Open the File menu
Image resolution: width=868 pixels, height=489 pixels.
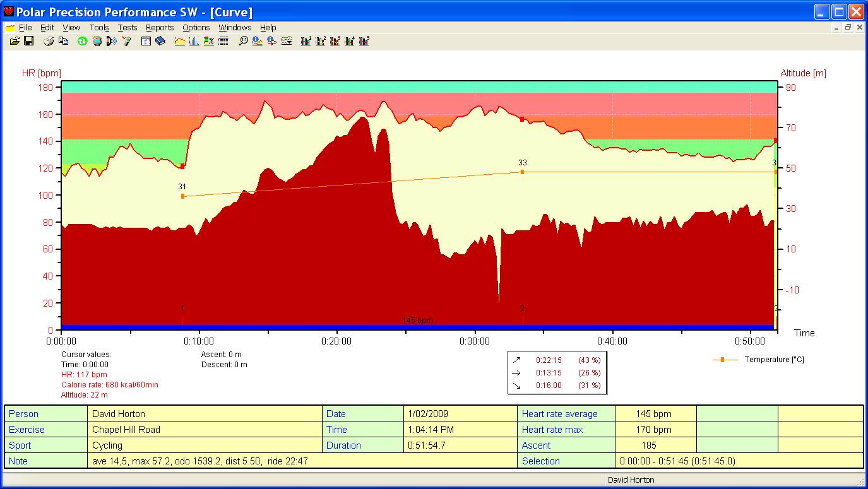(x=25, y=28)
